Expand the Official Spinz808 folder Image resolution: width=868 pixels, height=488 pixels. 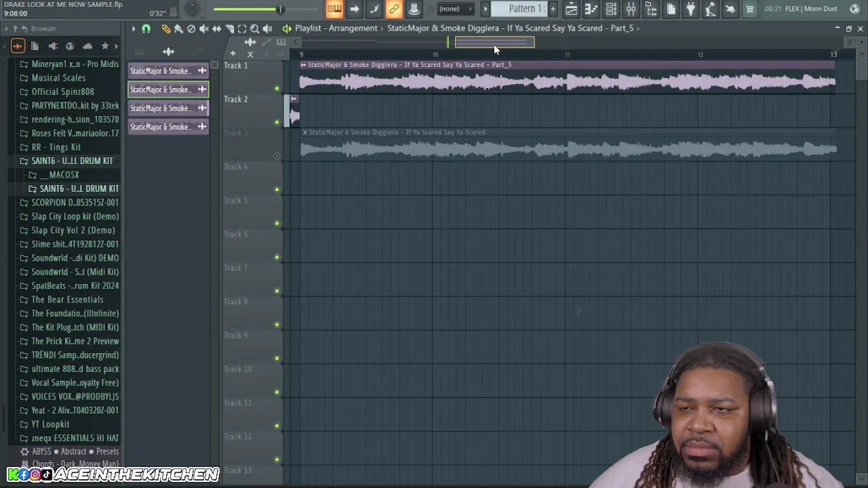click(62, 91)
